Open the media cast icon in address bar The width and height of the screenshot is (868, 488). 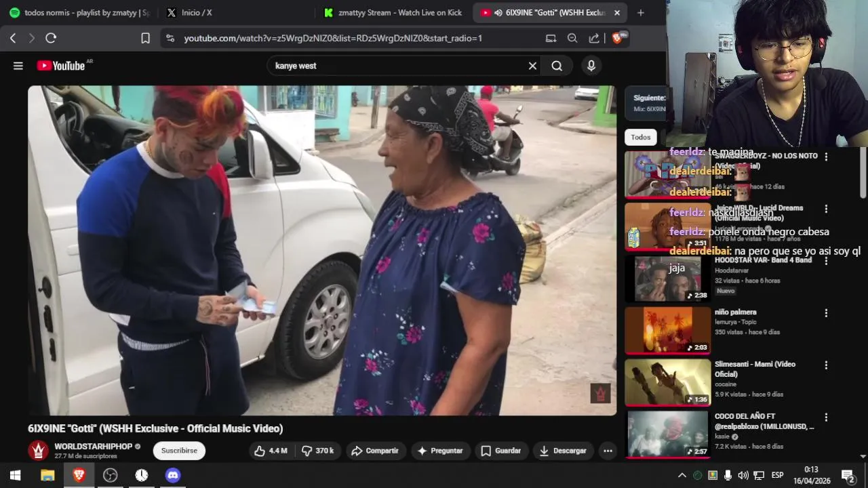[x=551, y=39]
